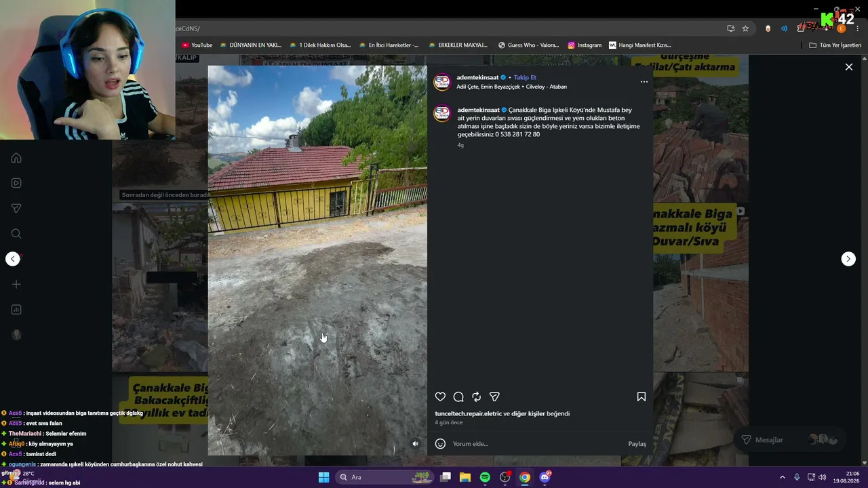Expand the hidden system tray icons chevron
Screen dimensions: 868x488
click(x=782, y=477)
